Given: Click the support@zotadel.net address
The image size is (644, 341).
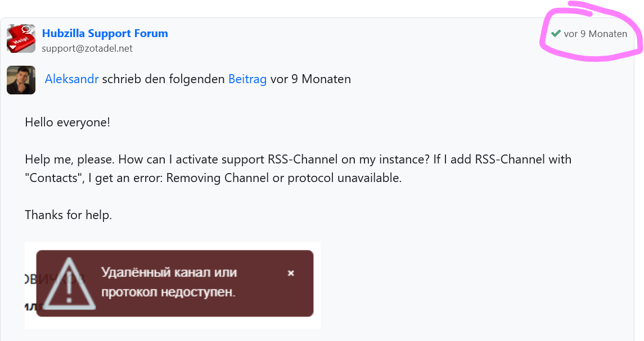Looking at the screenshot, I should pos(87,48).
